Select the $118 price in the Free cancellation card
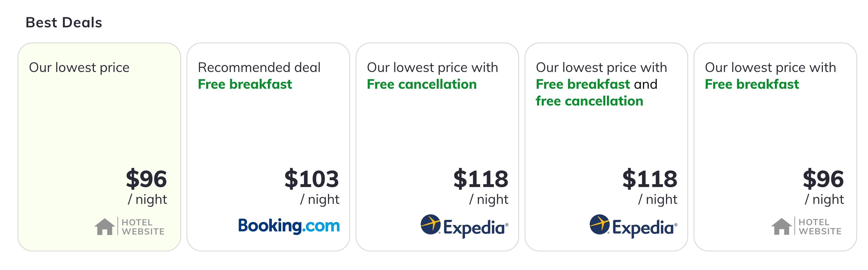 coord(480,179)
